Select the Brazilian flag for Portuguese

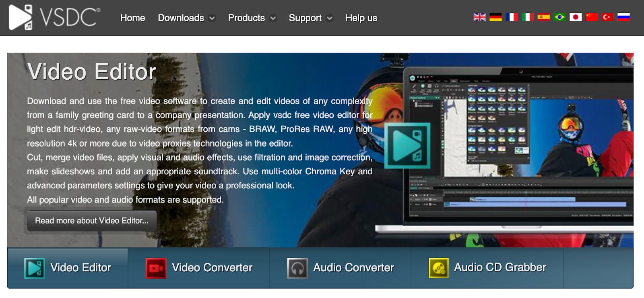point(559,17)
